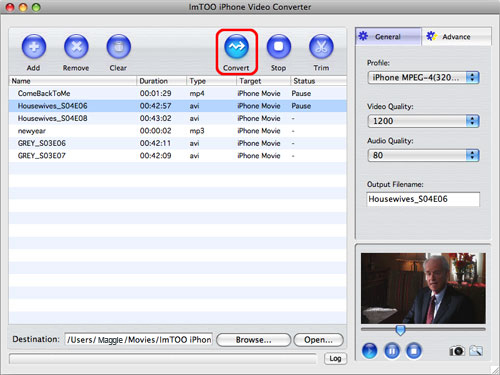Click the video preview thumbnail
The height and width of the screenshot is (375, 500).
coord(423,288)
